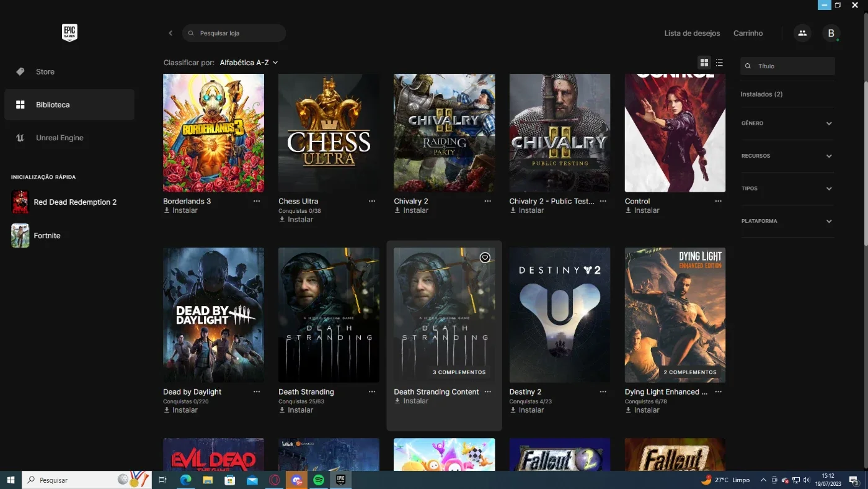Screen dimensions: 868x489
Task: Click the Epic Games logo
Action: coord(69,33)
